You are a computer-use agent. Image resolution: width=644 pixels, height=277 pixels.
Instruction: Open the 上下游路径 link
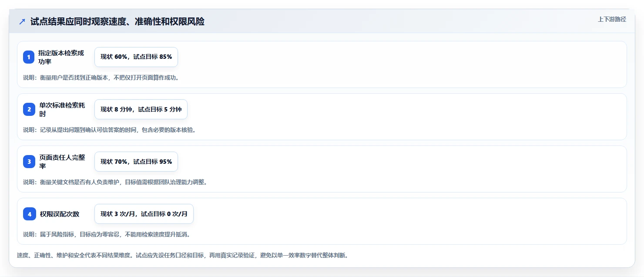[x=612, y=19]
